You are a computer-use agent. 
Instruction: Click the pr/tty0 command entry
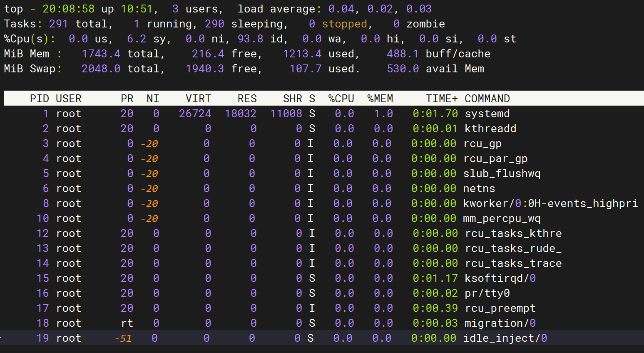tap(487, 293)
